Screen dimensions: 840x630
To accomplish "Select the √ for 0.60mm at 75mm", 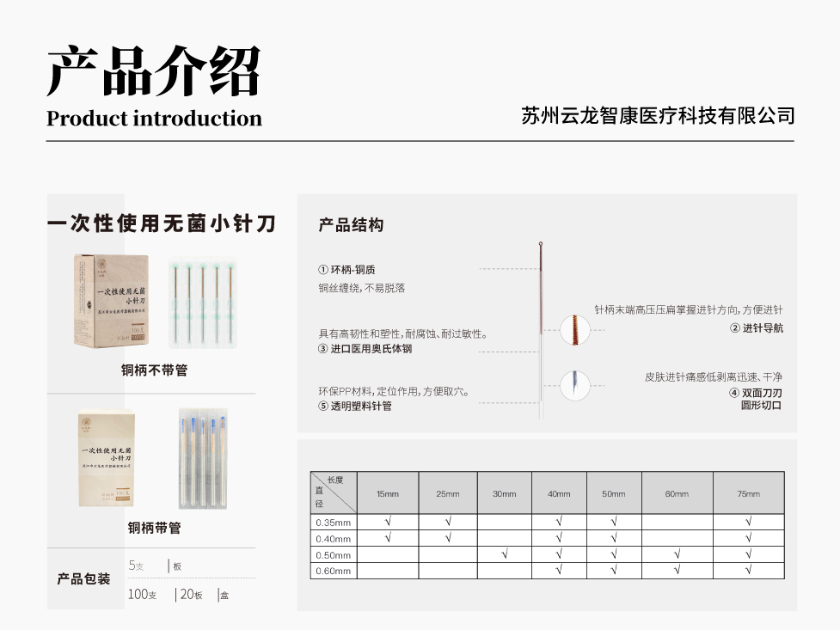I will click(x=748, y=568).
